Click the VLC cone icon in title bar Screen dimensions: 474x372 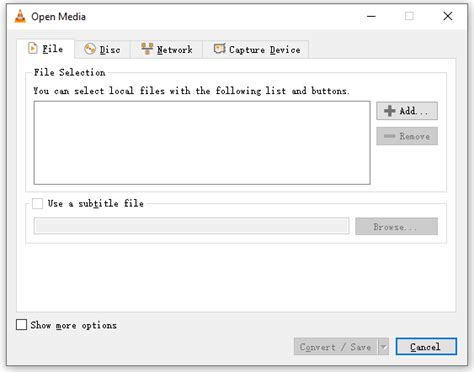click(x=20, y=16)
